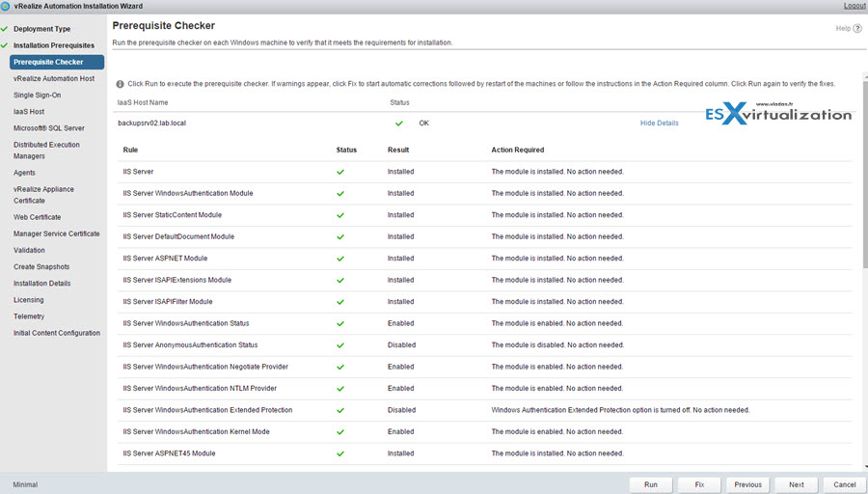The width and height of the screenshot is (868, 494).
Task: Click IIS Server WindowsAuthentication Module rule text
Action: point(188,194)
